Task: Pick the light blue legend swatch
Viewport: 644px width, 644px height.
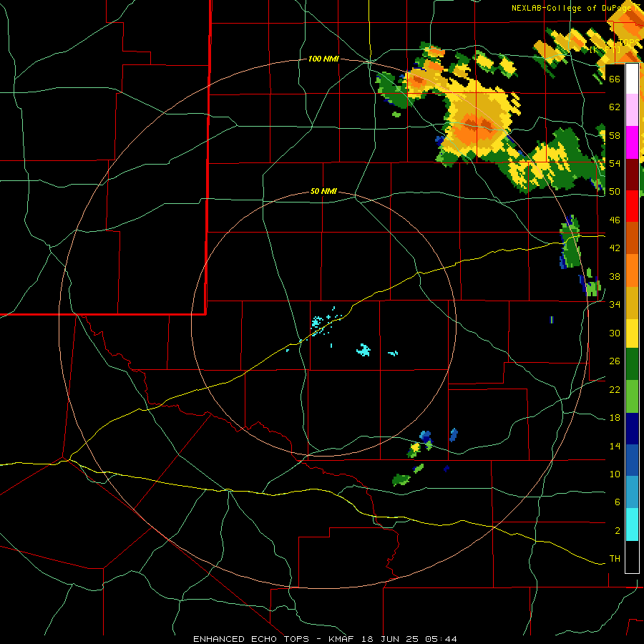Action: pyautogui.click(x=632, y=492)
